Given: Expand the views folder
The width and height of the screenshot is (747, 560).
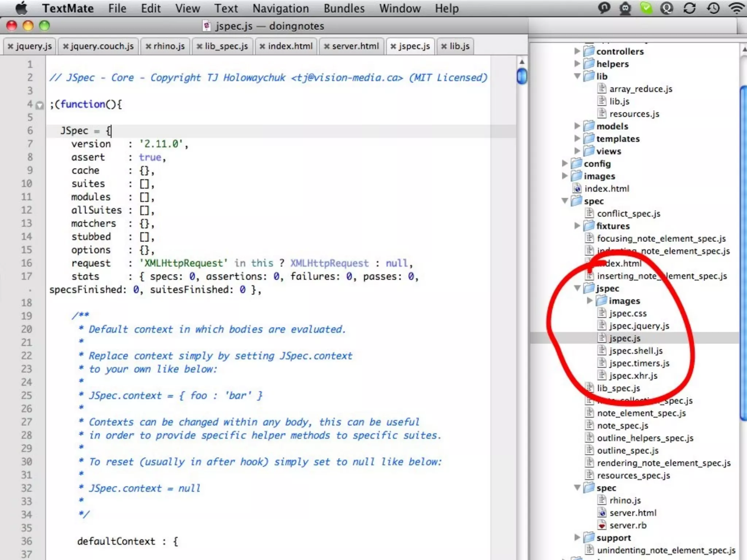Looking at the screenshot, I should tap(577, 151).
